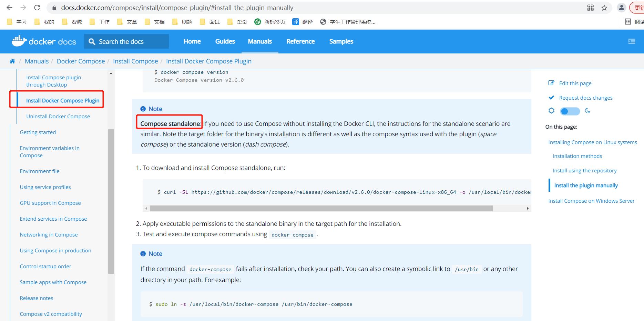Viewport: 644px width, 321px height.
Task: Click the Docker docs whale logo
Action: coord(19,41)
